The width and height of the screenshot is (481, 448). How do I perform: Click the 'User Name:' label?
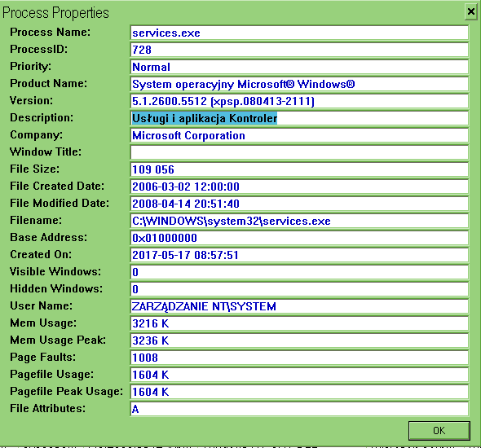pyautogui.click(x=41, y=305)
